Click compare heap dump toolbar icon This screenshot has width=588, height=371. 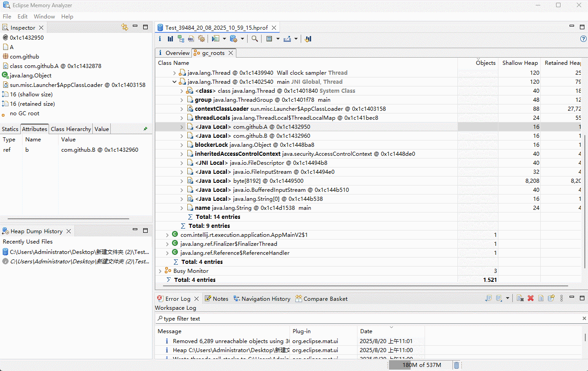pyautogui.click(x=308, y=39)
